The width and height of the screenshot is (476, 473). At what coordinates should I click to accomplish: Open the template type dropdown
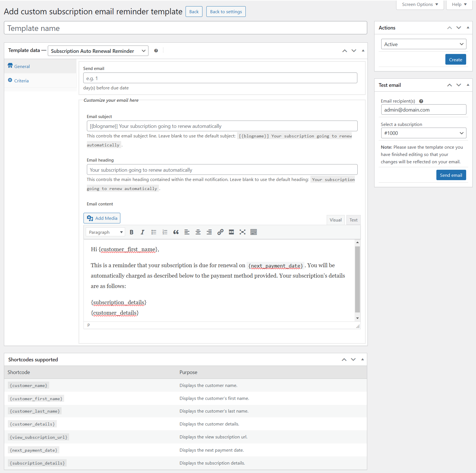click(98, 51)
